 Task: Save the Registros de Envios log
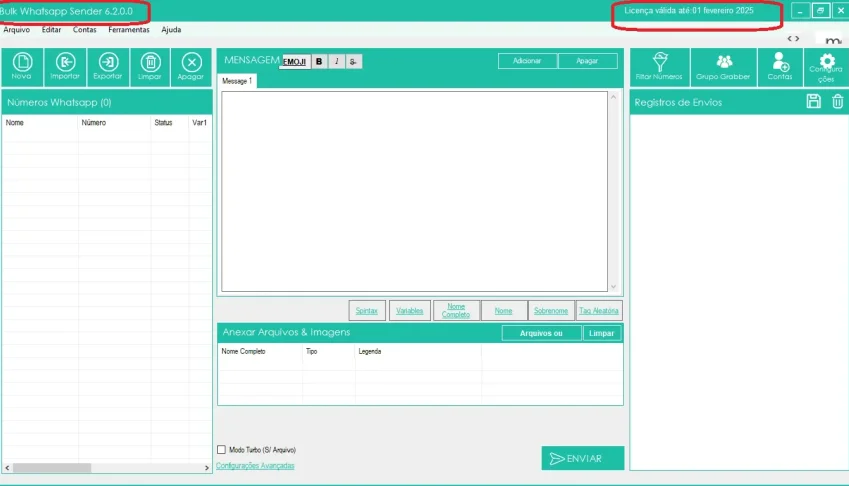(x=813, y=101)
